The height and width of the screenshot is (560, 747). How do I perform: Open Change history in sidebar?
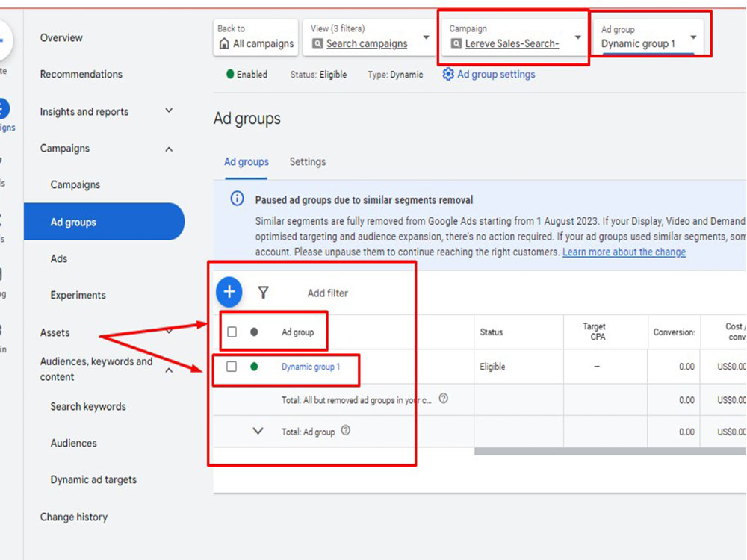pos(74,517)
